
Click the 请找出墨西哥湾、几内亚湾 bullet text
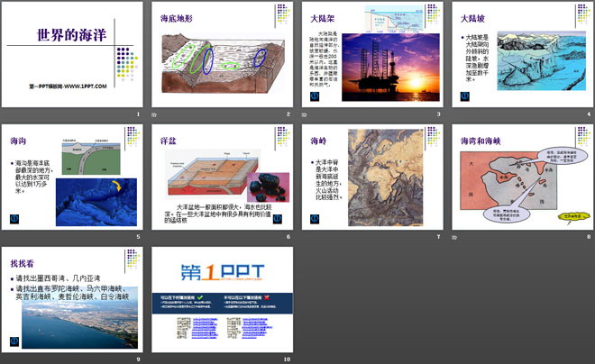coord(58,278)
